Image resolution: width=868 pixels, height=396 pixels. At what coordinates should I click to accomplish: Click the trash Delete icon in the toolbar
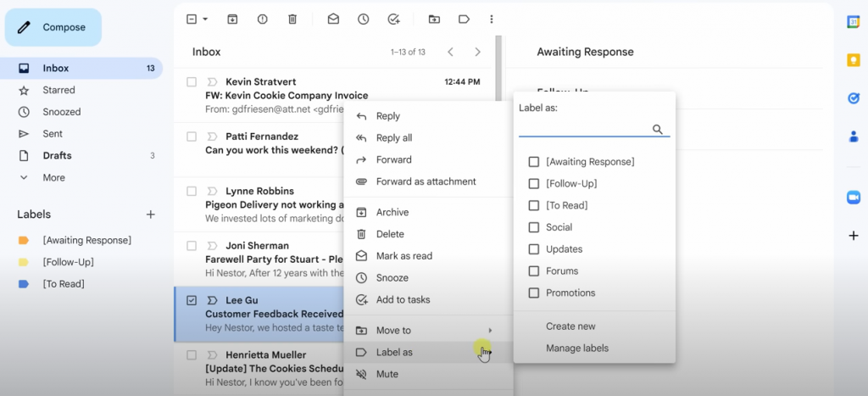[x=292, y=19]
